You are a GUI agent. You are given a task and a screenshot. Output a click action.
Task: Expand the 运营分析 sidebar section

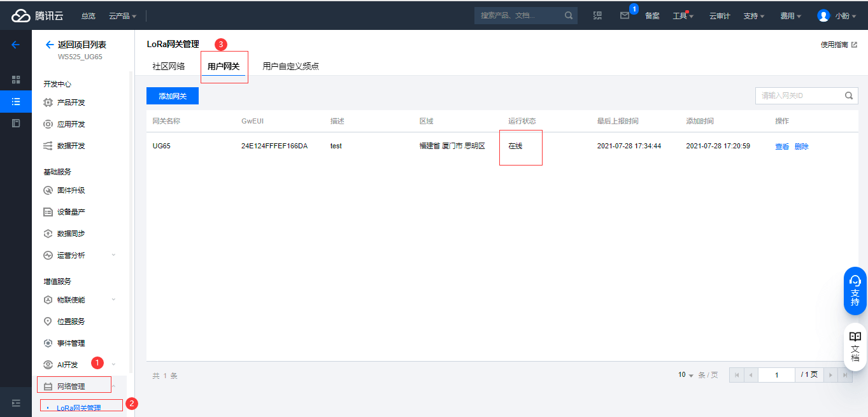pos(114,255)
